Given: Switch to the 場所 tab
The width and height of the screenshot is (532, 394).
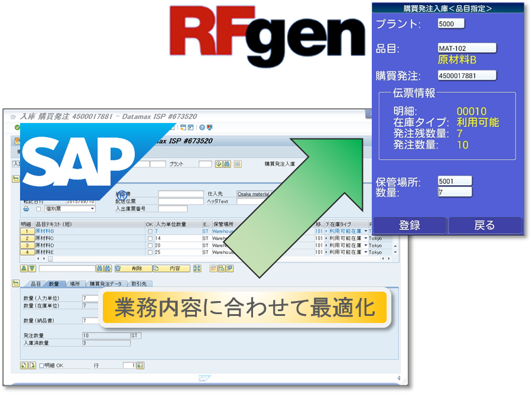Looking at the screenshot, I should (76, 283).
